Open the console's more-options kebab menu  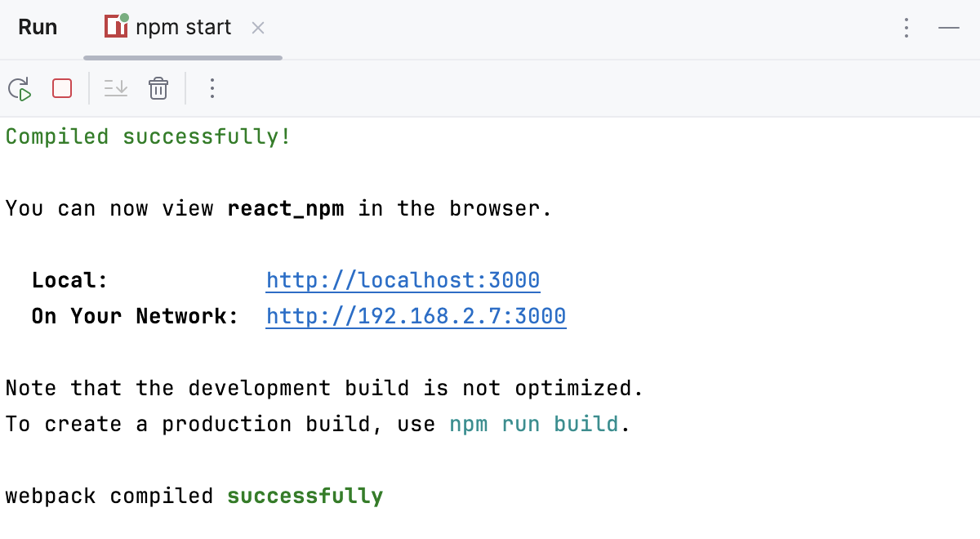212,88
